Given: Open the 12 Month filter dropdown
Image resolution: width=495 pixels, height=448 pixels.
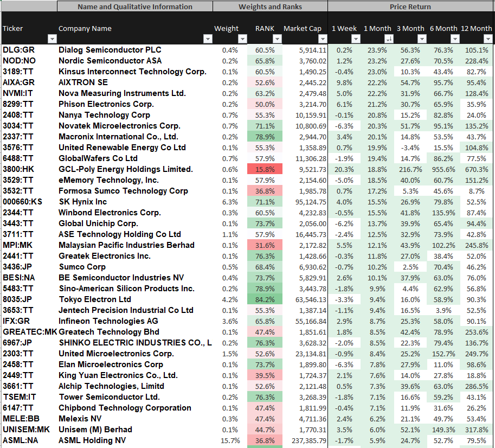Looking at the screenshot, I should (x=488, y=39).
